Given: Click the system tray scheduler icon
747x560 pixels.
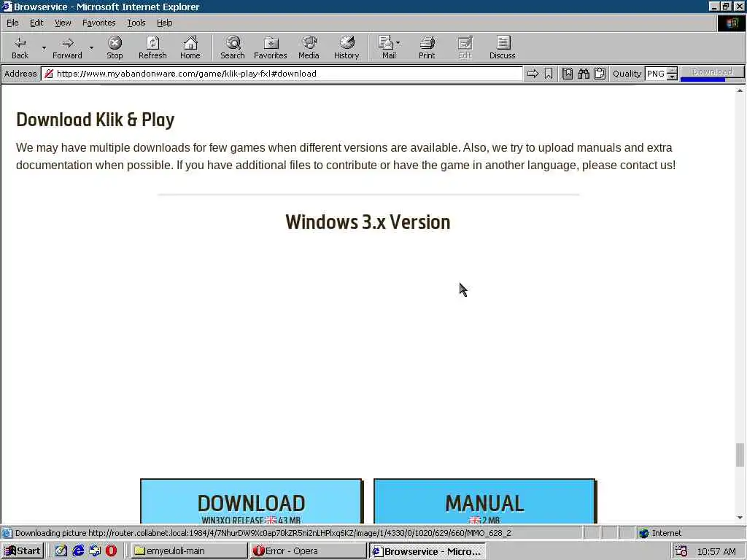Looking at the screenshot, I should (681, 551).
